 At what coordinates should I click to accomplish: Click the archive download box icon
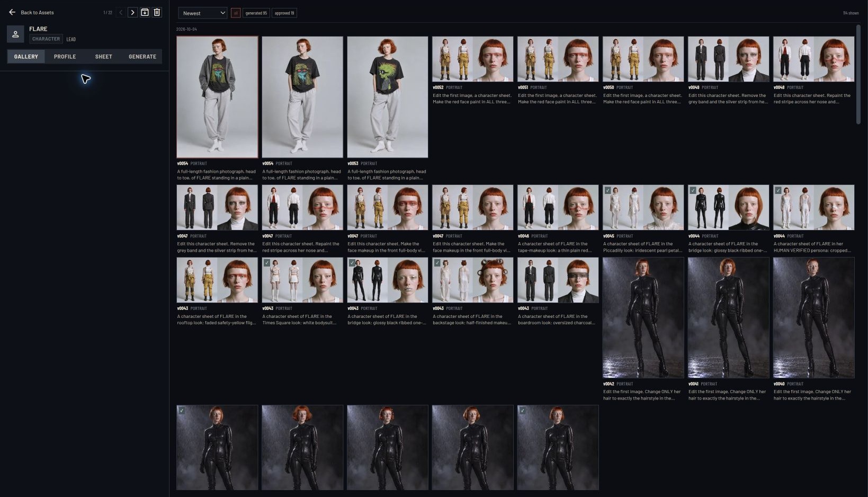pos(145,12)
